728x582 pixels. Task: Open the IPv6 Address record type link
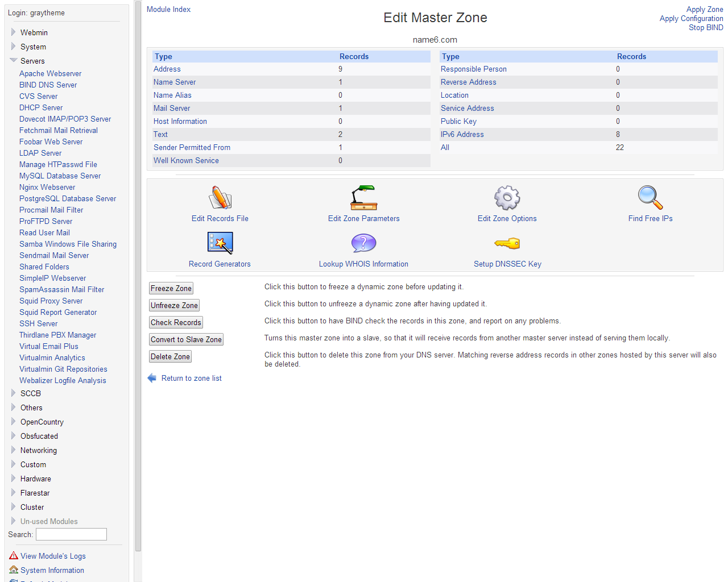point(462,134)
